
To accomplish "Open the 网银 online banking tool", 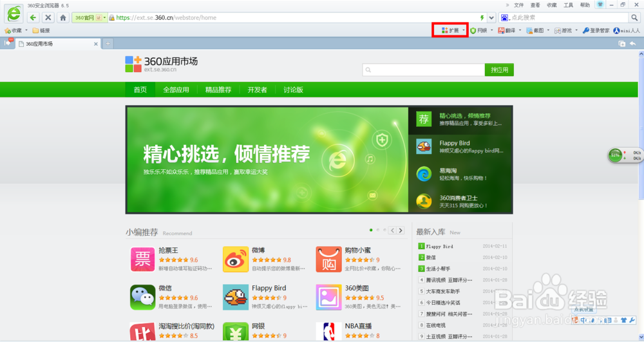I will 479,30.
